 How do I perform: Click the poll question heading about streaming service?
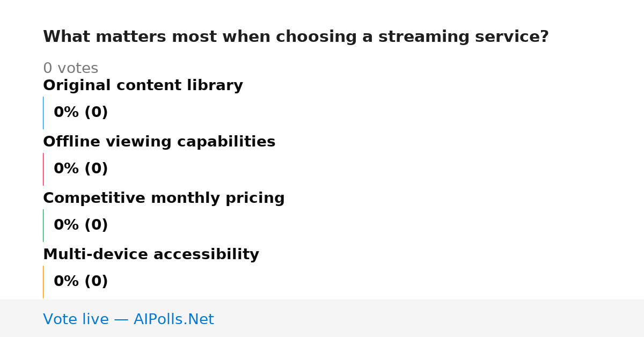coord(296,37)
